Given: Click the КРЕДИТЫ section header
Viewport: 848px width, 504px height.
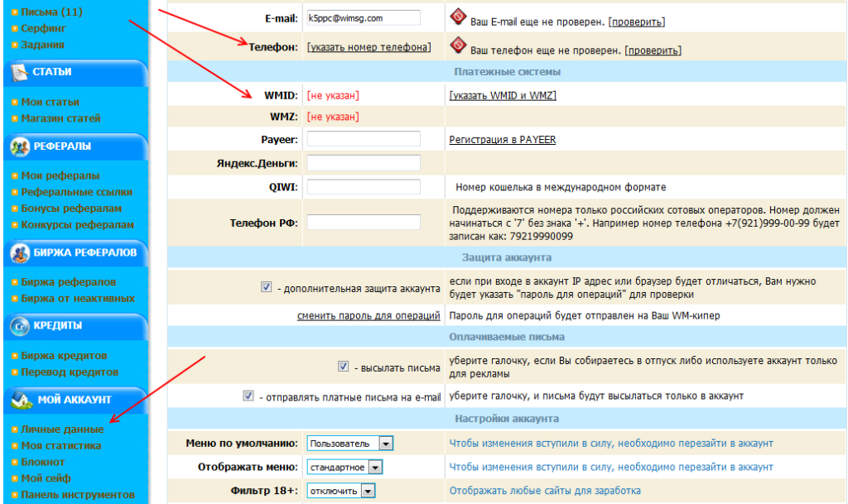Looking at the screenshot, I should pyautogui.click(x=75, y=326).
